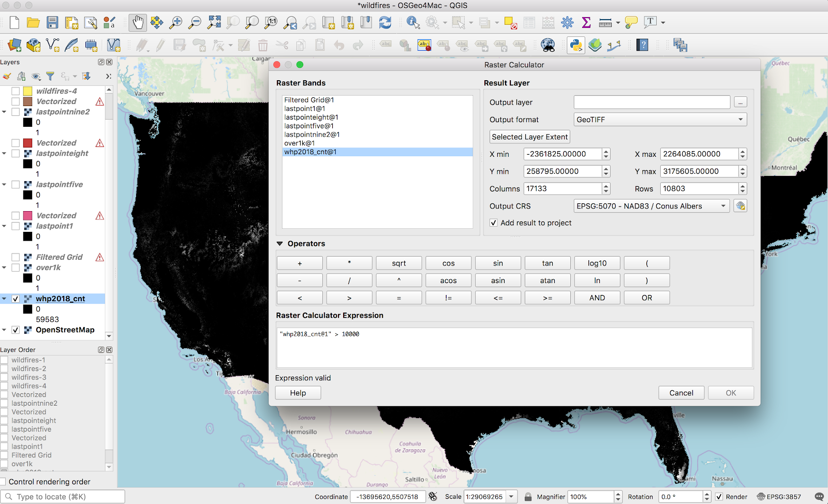828x504 pixels.
Task: Toggle visibility of whp2018_cnt layer
Action: [x=16, y=299]
